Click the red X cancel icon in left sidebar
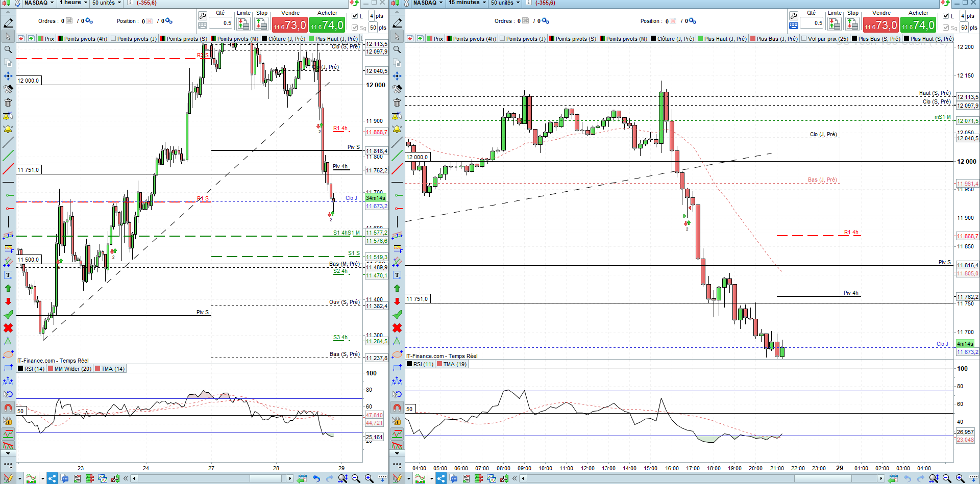This screenshot has height=484, width=980. (8, 328)
